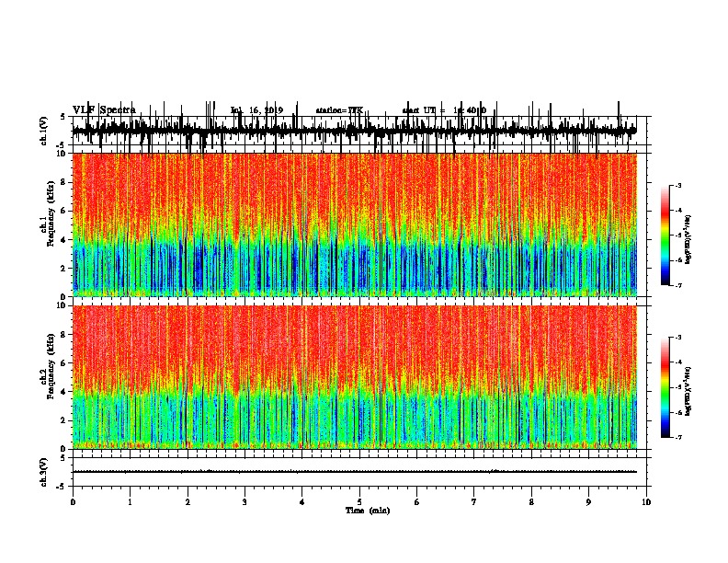
Task: Click time axis tick label '3'
Action: [x=245, y=502]
